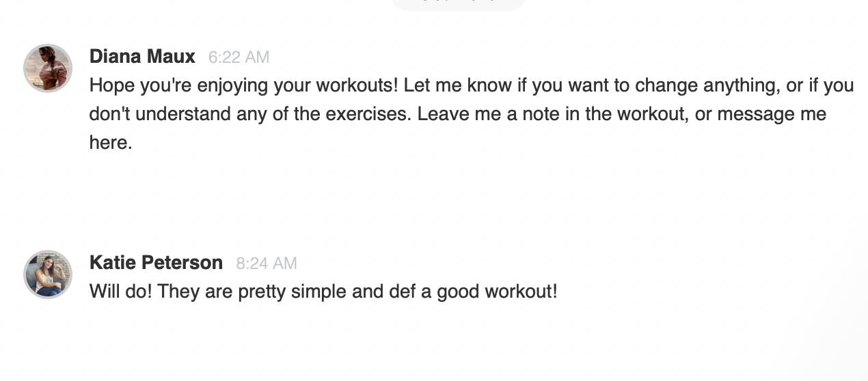
Task: Click message line starting "don't understand any"
Action: click(x=458, y=114)
